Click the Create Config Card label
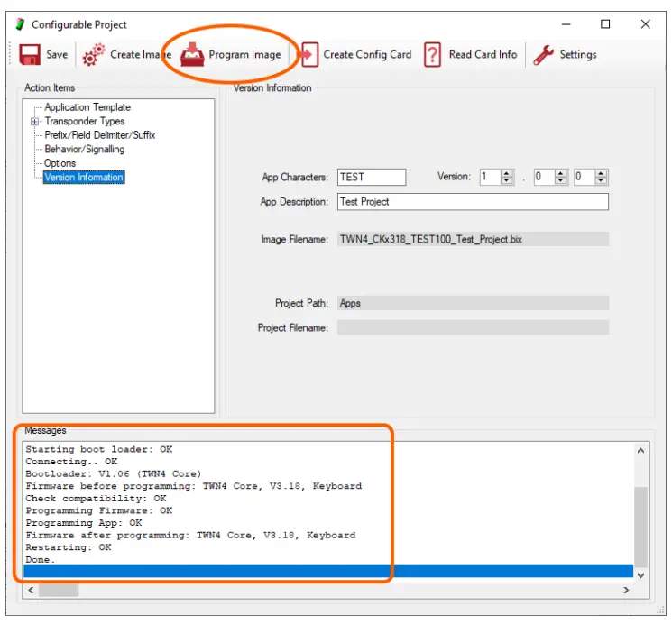 (367, 55)
